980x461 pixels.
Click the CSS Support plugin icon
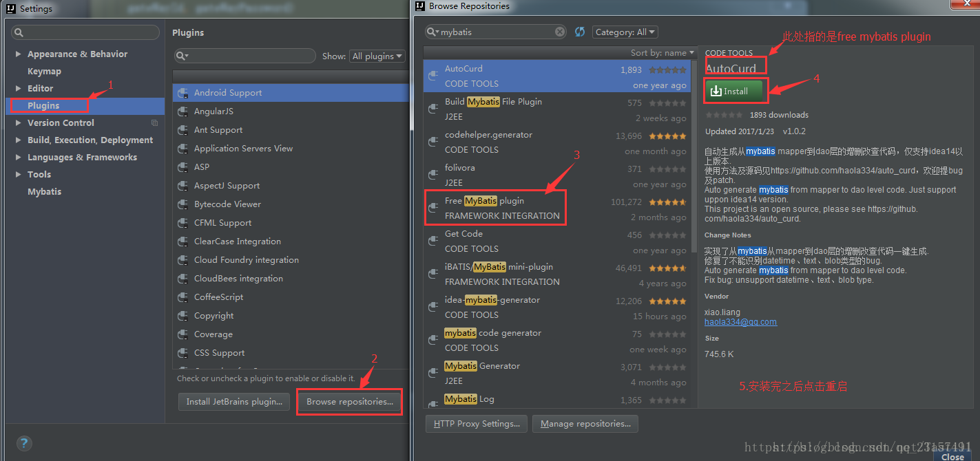click(183, 353)
